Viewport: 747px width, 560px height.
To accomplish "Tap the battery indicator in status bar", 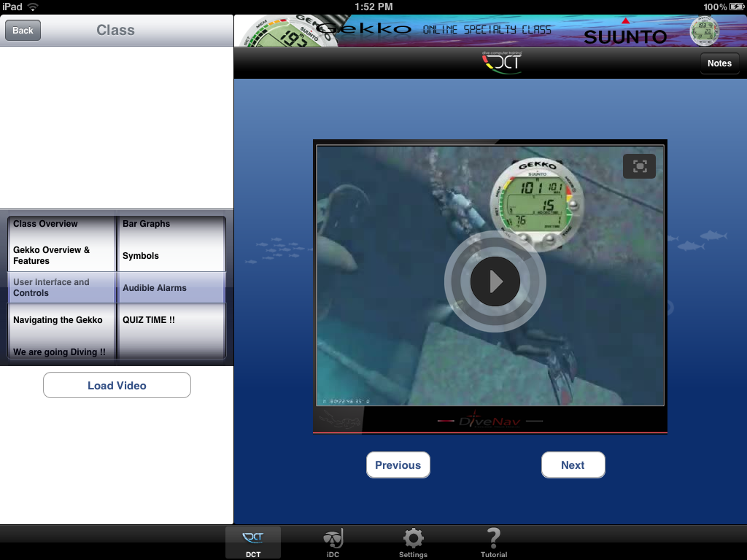I will tap(736, 7).
